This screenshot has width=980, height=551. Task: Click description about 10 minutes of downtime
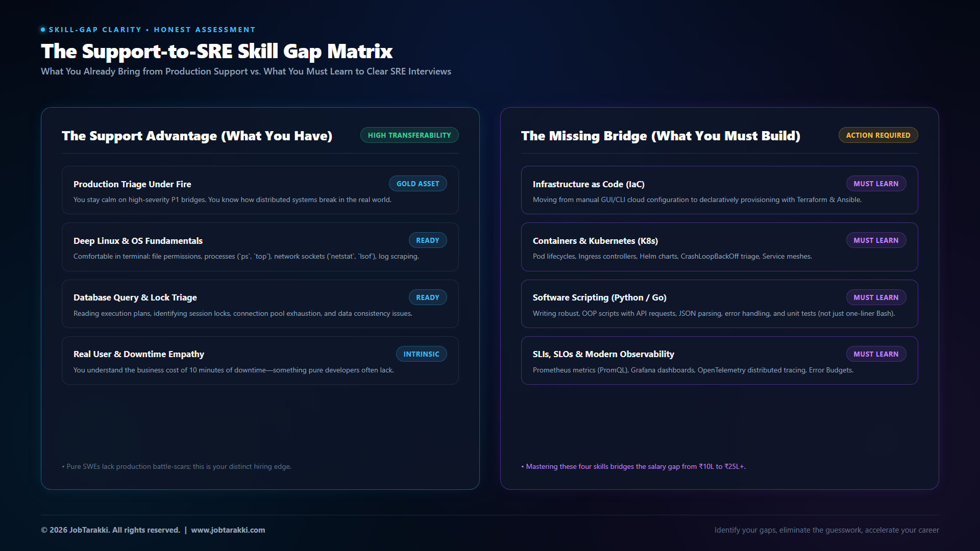point(234,370)
